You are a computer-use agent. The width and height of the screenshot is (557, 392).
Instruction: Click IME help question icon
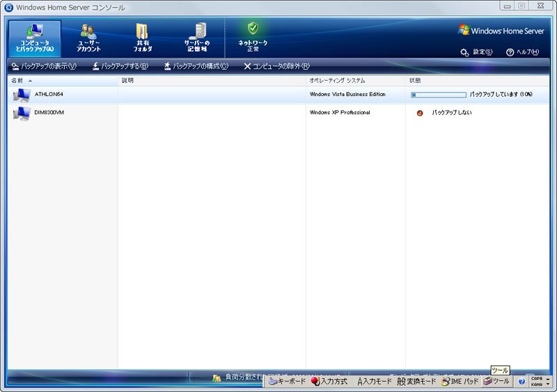(x=521, y=382)
